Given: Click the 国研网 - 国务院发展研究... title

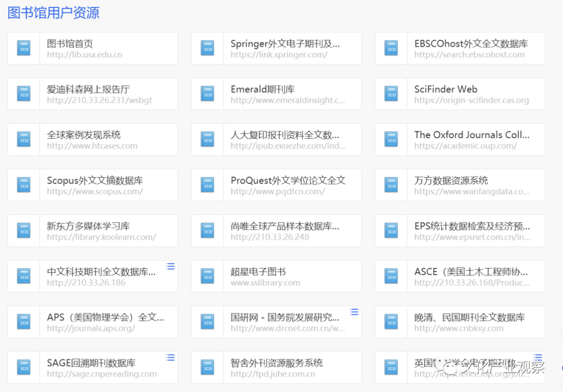Looking at the screenshot, I should [x=285, y=317].
